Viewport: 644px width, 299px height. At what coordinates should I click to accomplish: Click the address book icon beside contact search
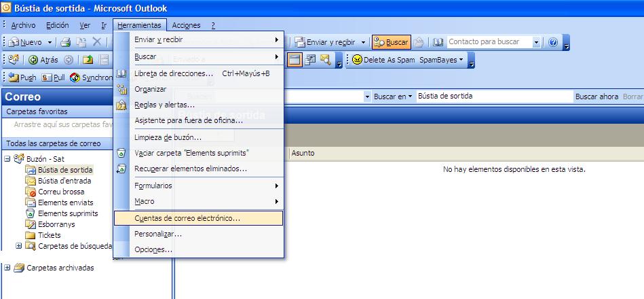(438, 42)
